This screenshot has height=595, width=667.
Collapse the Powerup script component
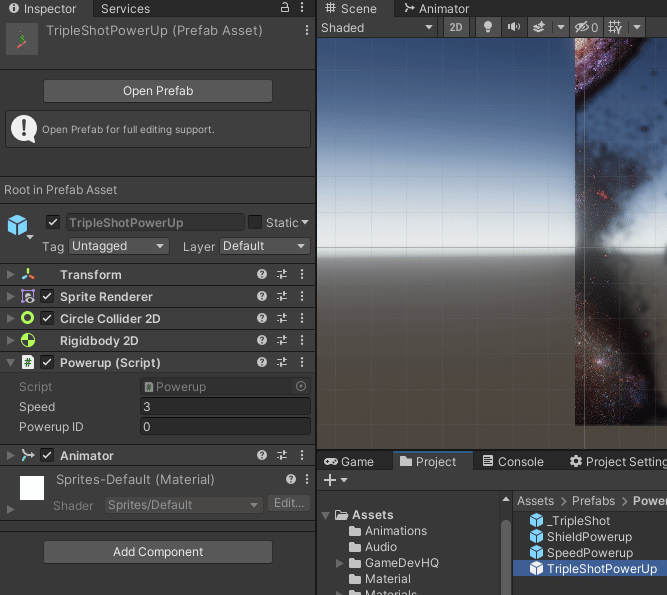10,363
